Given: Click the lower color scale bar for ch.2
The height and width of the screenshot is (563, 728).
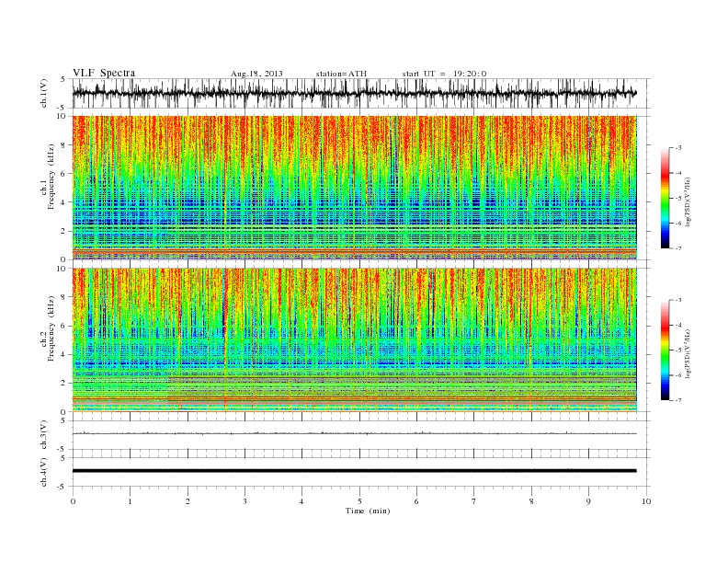Looking at the screenshot, I should tap(665, 350).
